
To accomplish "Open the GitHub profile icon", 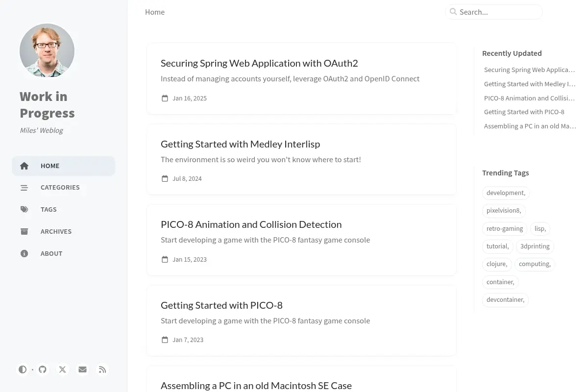I will [43, 369].
